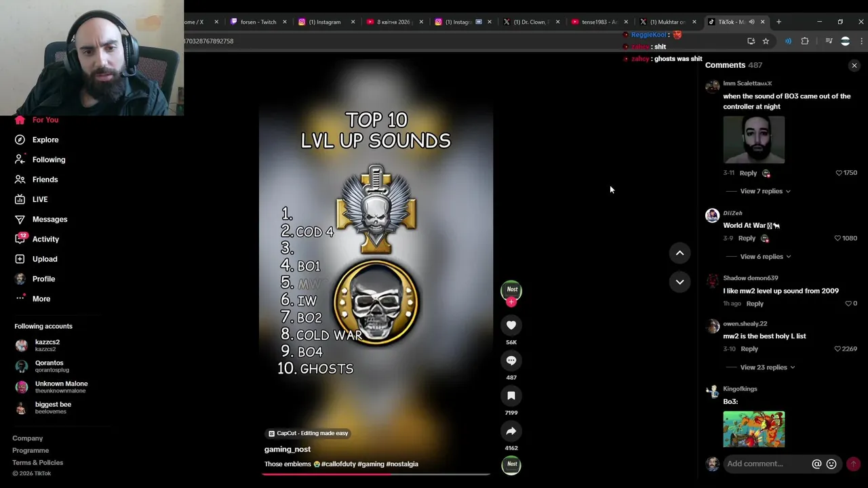Mute the TikTok tab audio icon

(x=751, y=22)
